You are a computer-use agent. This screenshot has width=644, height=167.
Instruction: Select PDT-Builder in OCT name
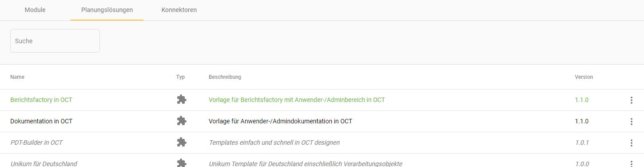pyautogui.click(x=36, y=143)
